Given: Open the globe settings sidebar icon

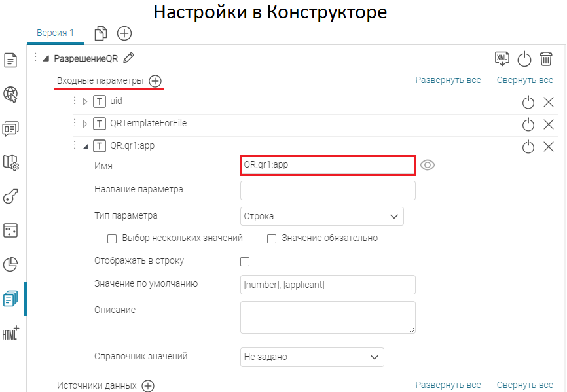Looking at the screenshot, I should click(11, 94).
